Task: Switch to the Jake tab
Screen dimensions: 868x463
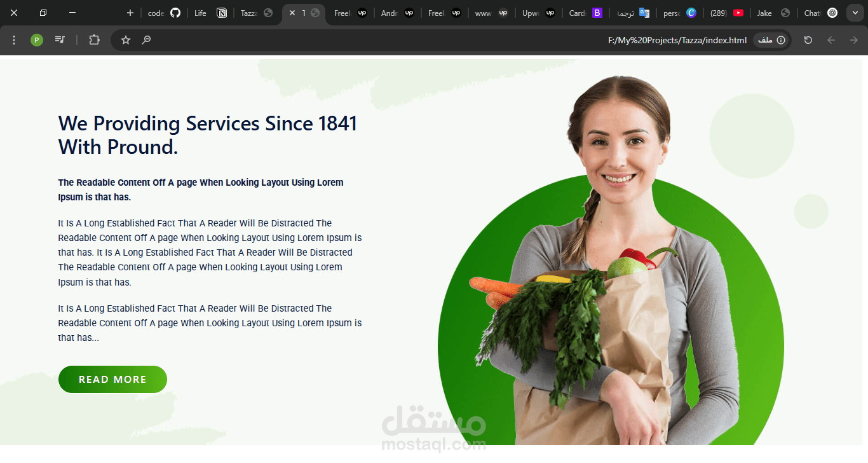Action: click(x=774, y=13)
